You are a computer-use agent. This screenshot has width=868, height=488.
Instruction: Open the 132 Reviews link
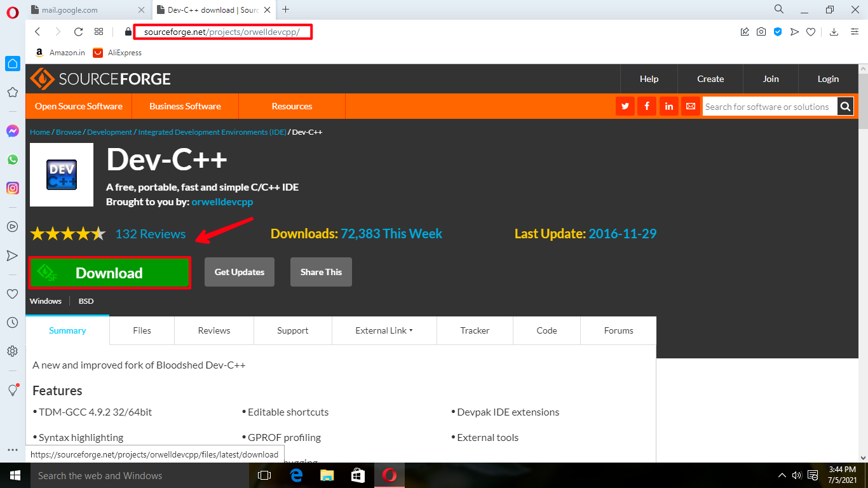(x=151, y=234)
